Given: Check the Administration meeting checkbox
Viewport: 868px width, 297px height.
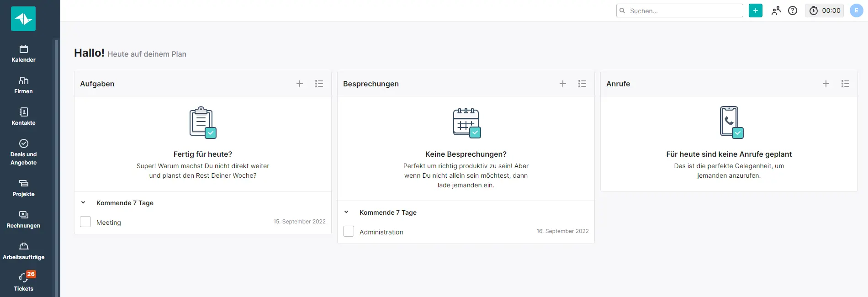Looking at the screenshot, I should (x=349, y=231).
